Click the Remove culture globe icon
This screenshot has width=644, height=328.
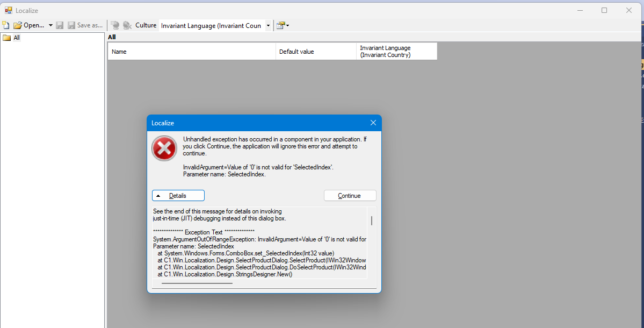(x=127, y=25)
